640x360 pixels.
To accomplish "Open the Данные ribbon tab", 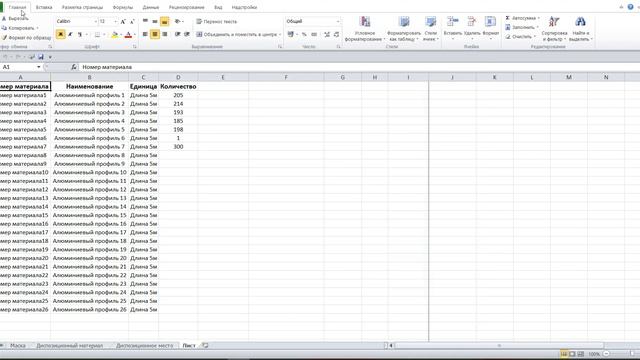I will pos(151,7).
